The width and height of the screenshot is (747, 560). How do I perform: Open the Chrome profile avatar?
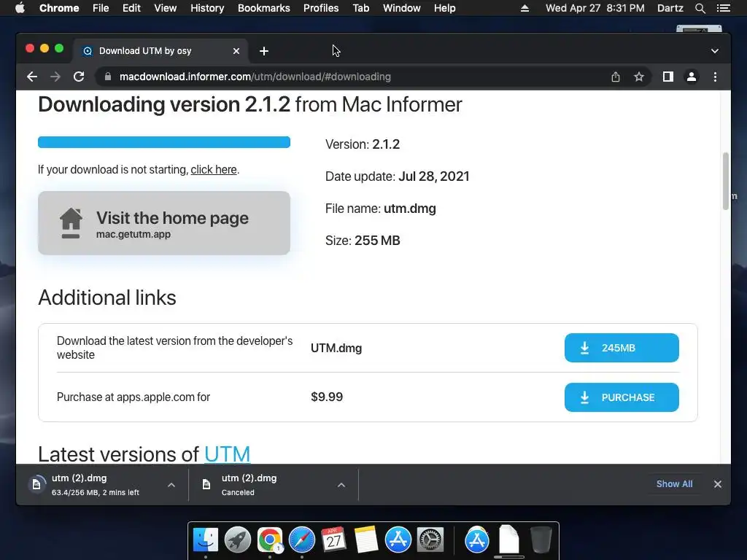tap(692, 77)
